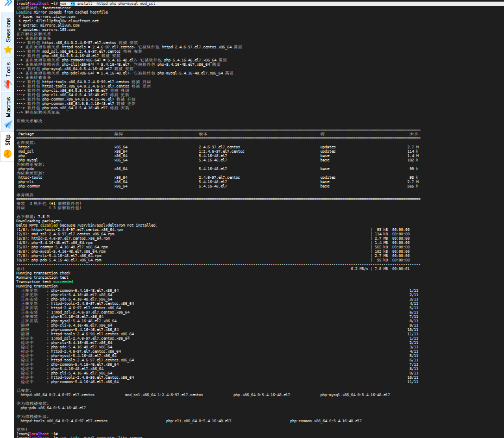Click the blue double-chevron sidebar icon
Image resolution: width=504 pixels, height=438 pixels.
tap(8, 3)
